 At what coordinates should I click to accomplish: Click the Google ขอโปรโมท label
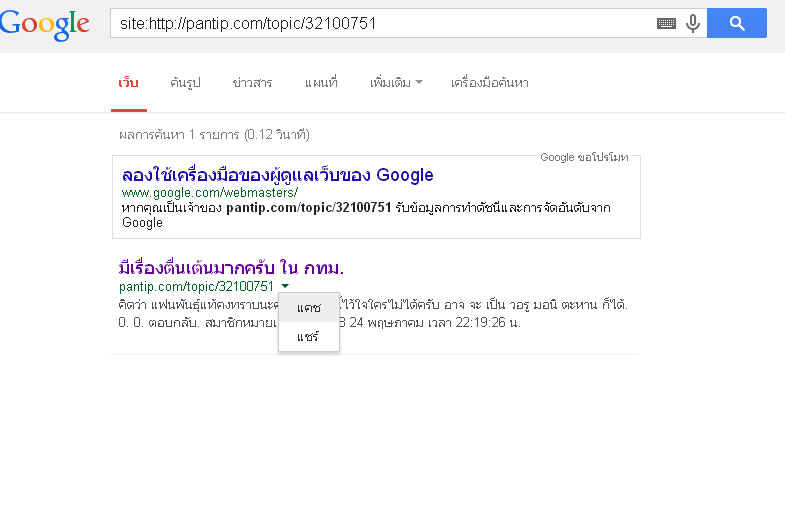click(x=584, y=157)
